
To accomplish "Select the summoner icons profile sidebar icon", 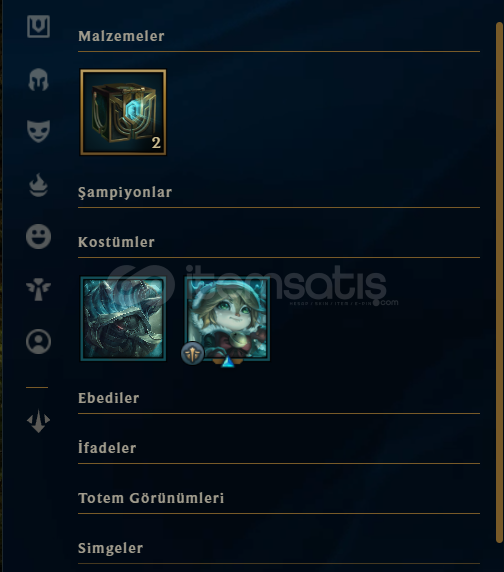I will point(38,341).
